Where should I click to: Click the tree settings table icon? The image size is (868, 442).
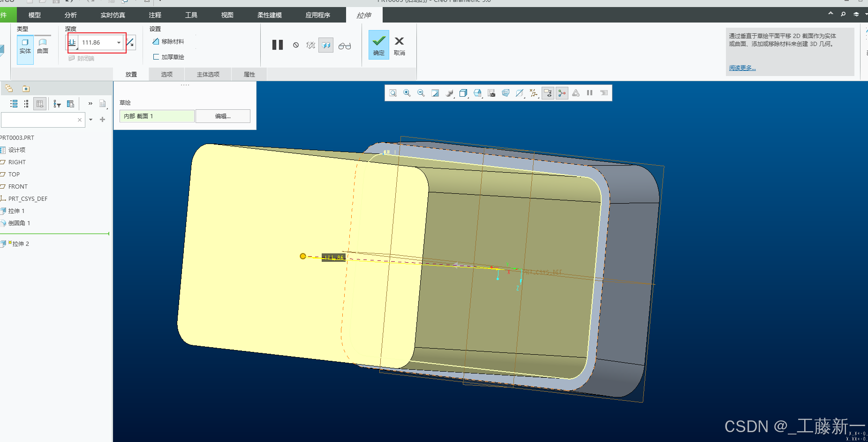tap(70, 104)
